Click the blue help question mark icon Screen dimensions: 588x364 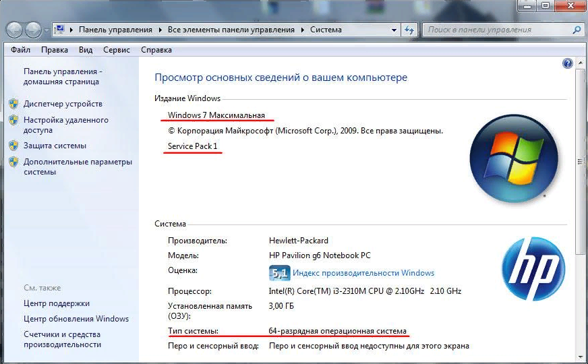567,63
